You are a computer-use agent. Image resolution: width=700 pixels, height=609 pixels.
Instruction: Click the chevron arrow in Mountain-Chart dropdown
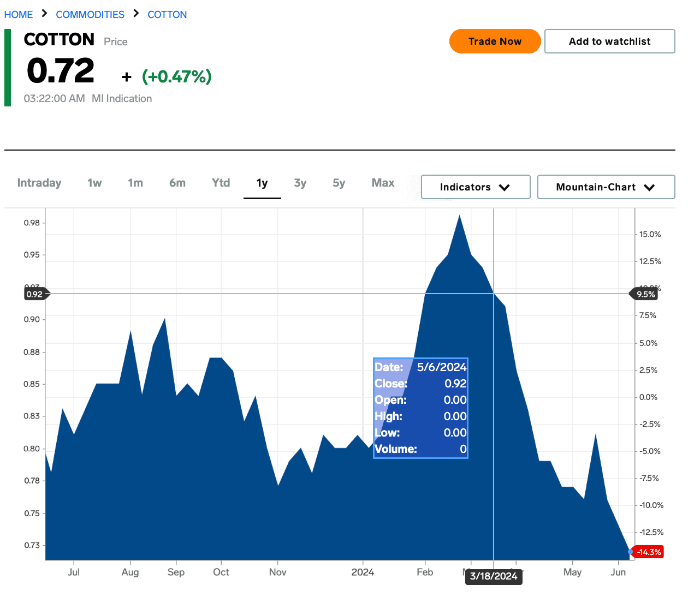coord(649,187)
